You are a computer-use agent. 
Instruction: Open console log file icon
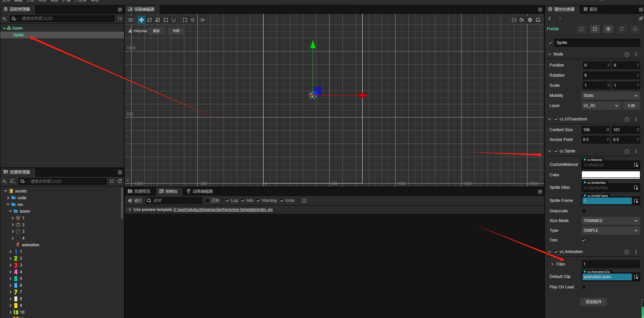coord(304,201)
